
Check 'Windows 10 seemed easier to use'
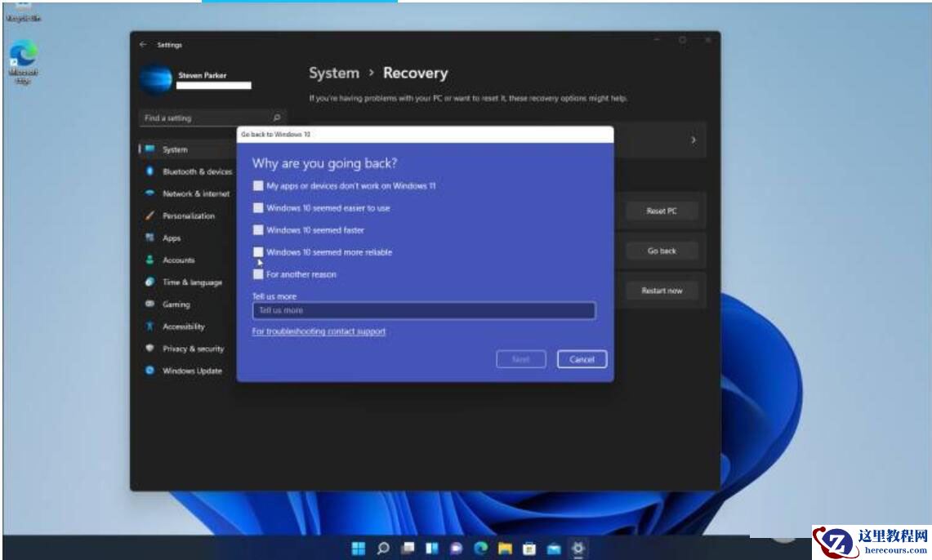pos(259,207)
